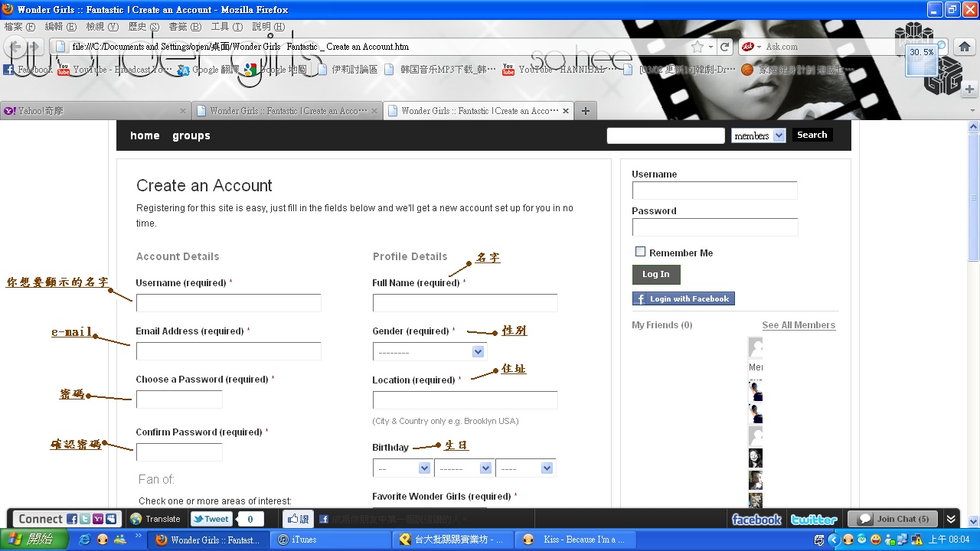980x551 pixels.
Task: Click the Tweet button in the bottom bar
Action: 211,519
